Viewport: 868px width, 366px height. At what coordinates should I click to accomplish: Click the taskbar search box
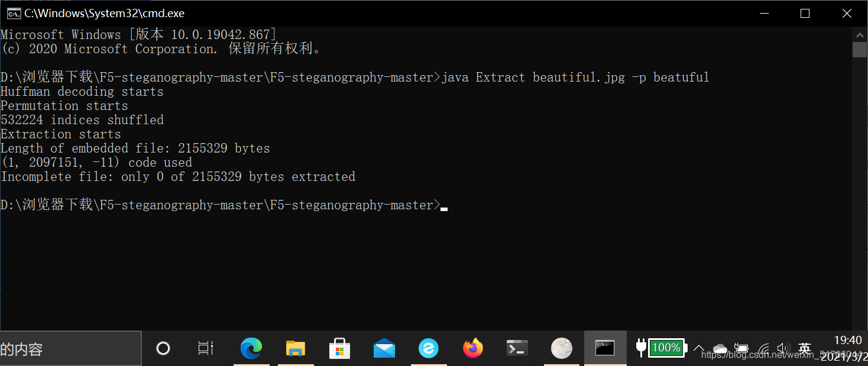click(70, 349)
